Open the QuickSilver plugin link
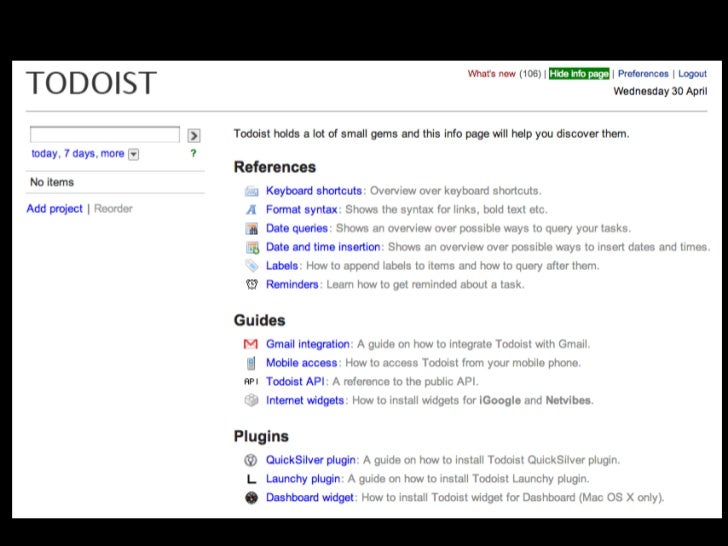The width and height of the screenshot is (728, 546). point(311,460)
